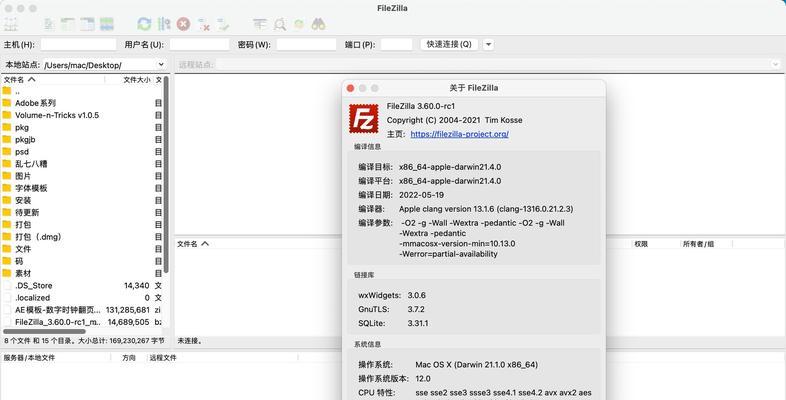Toggle synchronized browsing icon
The image size is (786, 400).
tap(299, 24)
